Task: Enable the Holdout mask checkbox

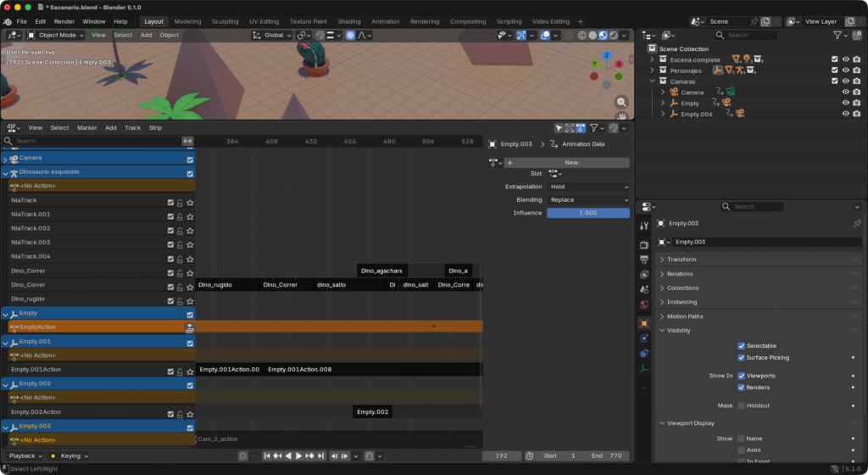Action: (x=742, y=405)
